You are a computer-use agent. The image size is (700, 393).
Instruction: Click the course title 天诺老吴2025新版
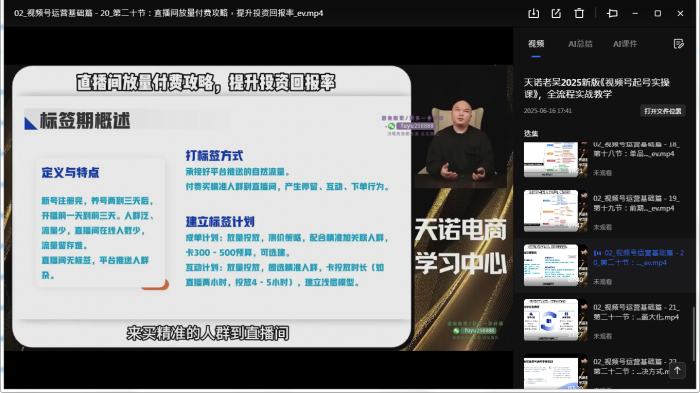596,88
